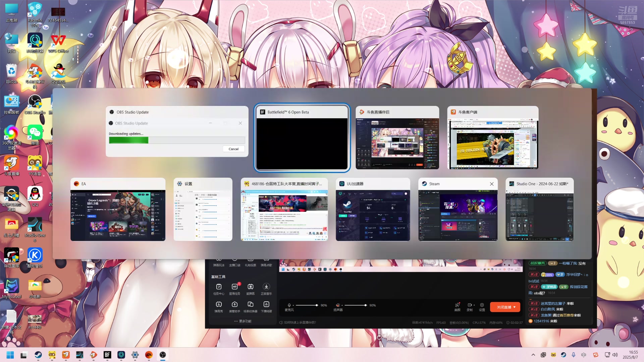Open the 读弹幕 tool
This screenshot has width=644, height=362.
pyautogui.click(x=250, y=289)
